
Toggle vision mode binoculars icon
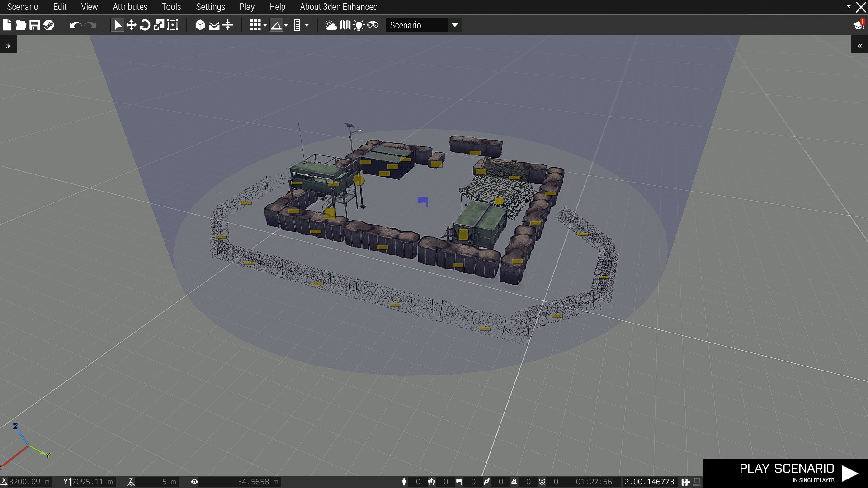click(373, 25)
